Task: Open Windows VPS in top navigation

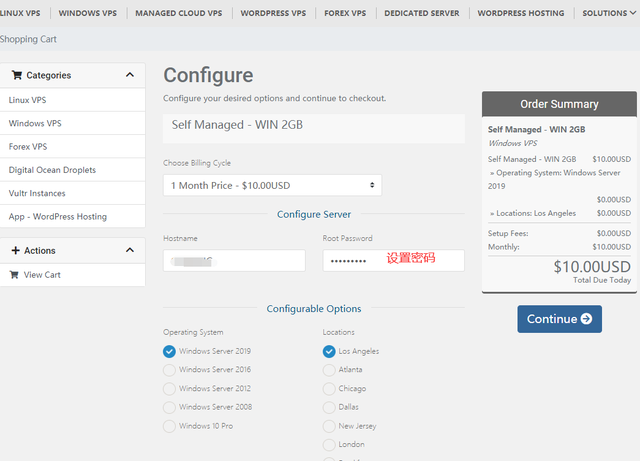Action: click(88, 13)
